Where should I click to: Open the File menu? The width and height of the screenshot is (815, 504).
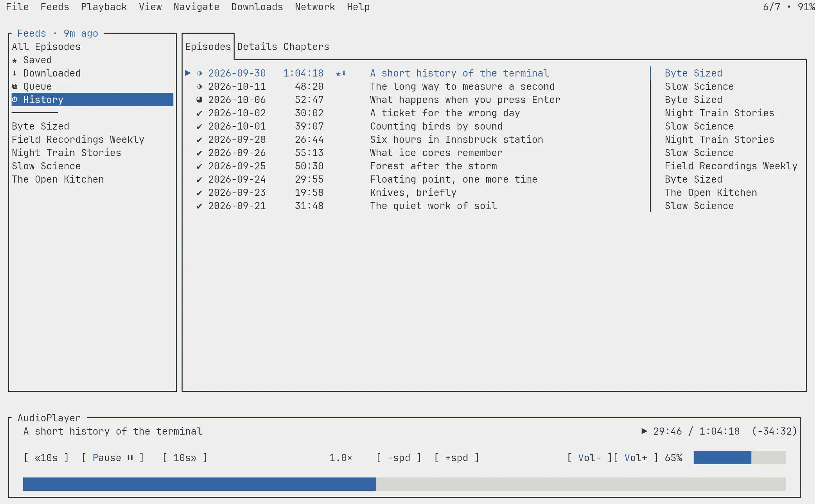pos(17,7)
